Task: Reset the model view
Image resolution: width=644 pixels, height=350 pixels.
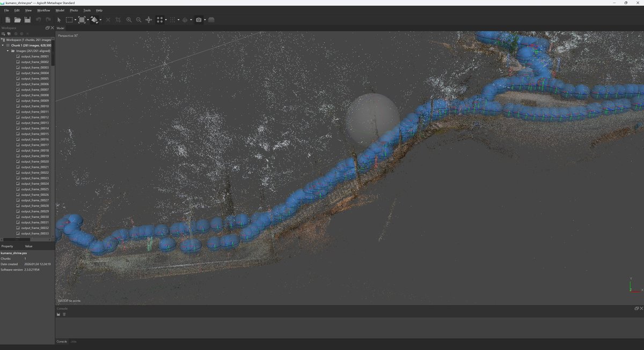Action: 149,20
